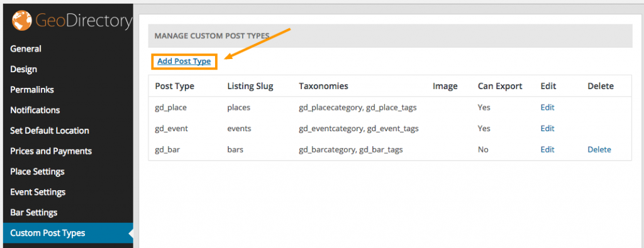This screenshot has height=248, width=644.
Task: Click the Manage Custom Post Types heading
Action: tap(212, 36)
